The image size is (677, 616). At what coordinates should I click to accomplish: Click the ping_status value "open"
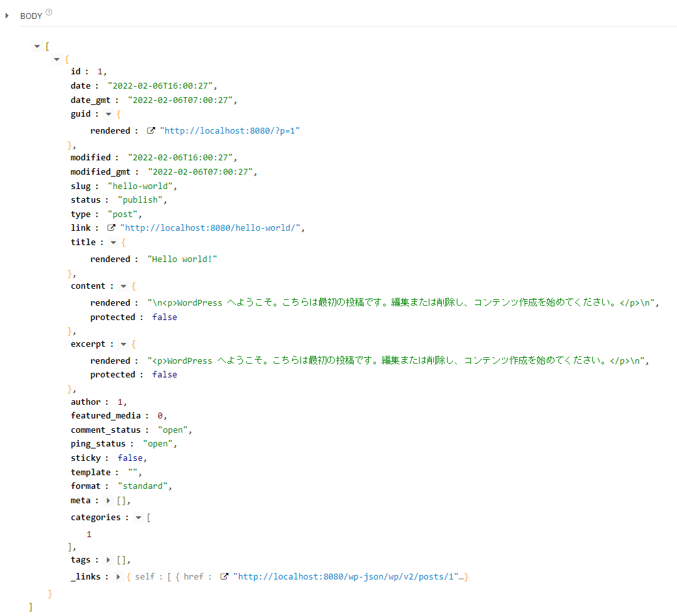(x=158, y=444)
